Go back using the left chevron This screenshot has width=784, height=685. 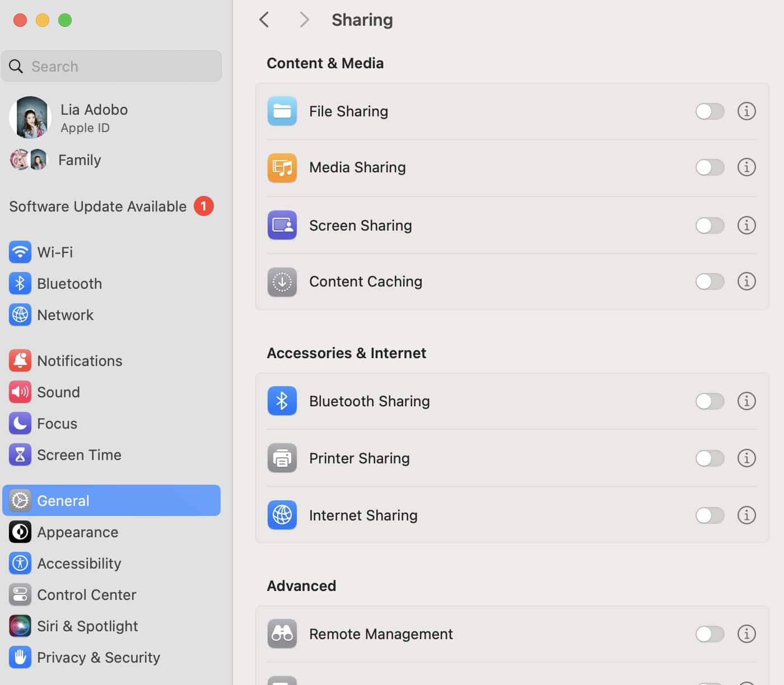[264, 20]
